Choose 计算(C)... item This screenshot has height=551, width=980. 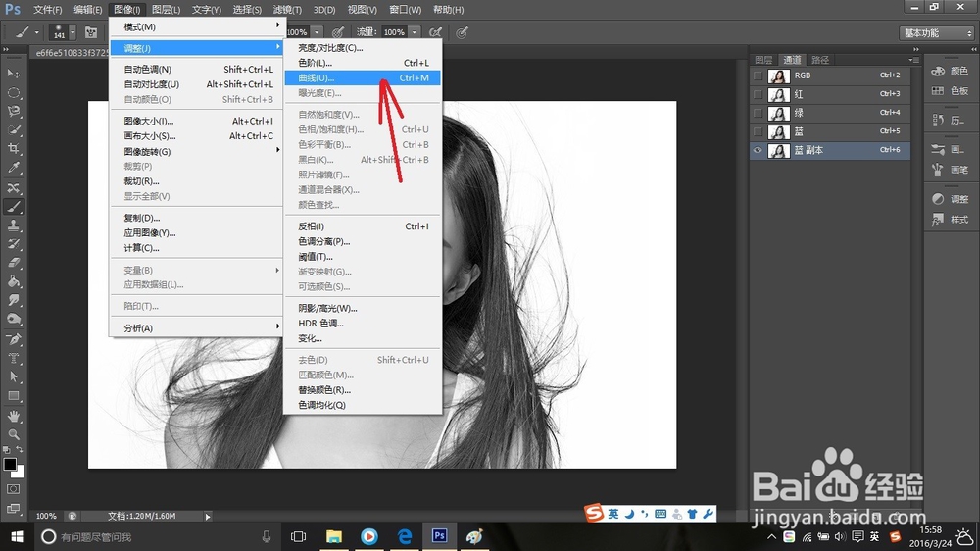point(196,248)
